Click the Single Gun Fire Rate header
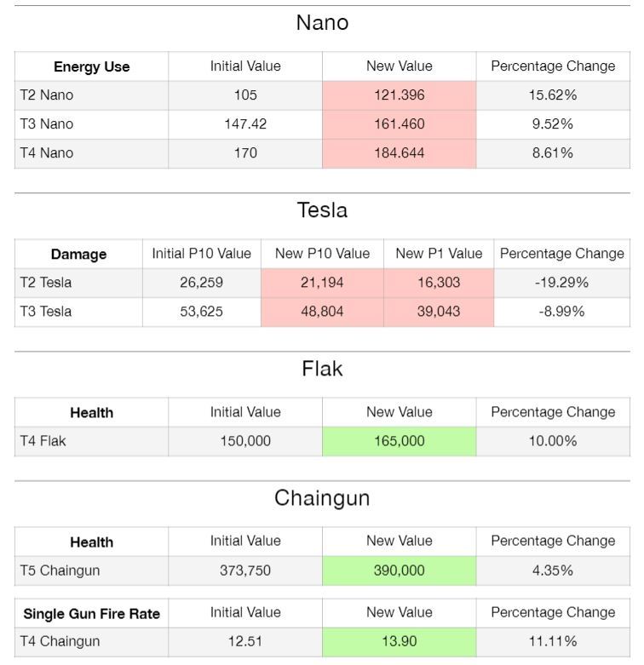 click(x=91, y=614)
